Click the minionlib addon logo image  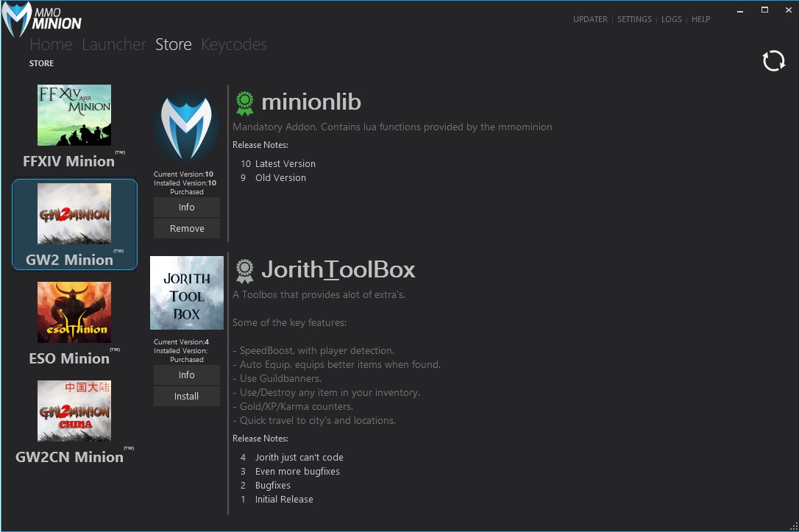click(186, 127)
